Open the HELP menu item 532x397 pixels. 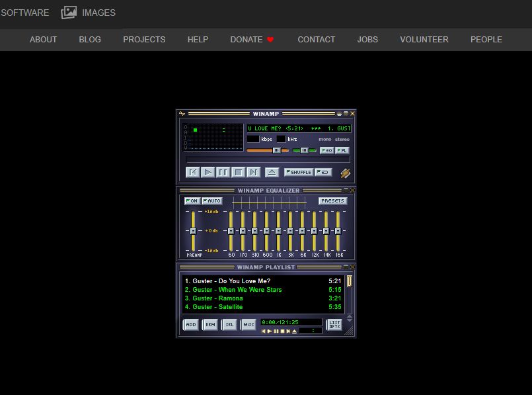coord(198,40)
